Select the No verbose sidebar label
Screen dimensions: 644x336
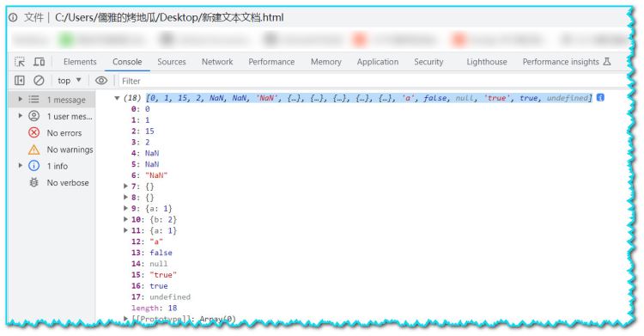[x=68, y=182]
